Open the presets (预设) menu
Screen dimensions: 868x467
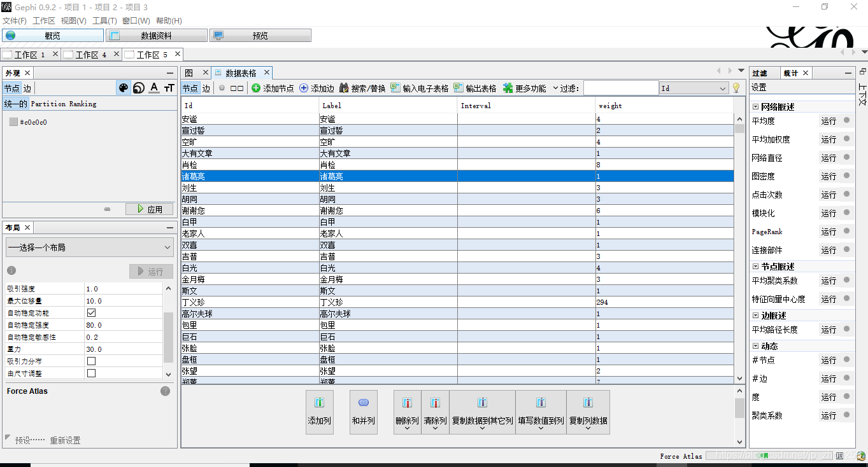pyautogui.click(x=30, y=440)
